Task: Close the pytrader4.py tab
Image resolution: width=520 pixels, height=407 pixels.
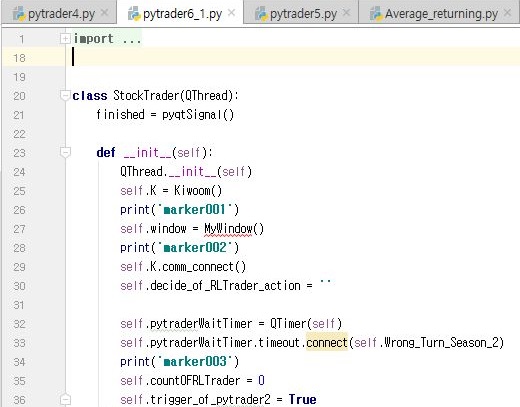Action: (x=104, y=13)
